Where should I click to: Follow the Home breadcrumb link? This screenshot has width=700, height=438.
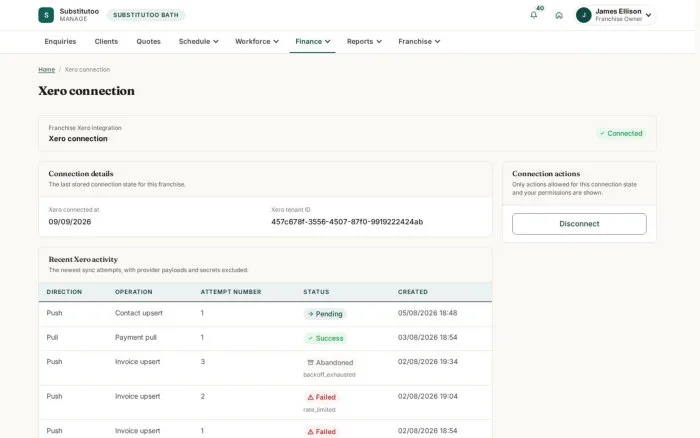pos(46,70)
